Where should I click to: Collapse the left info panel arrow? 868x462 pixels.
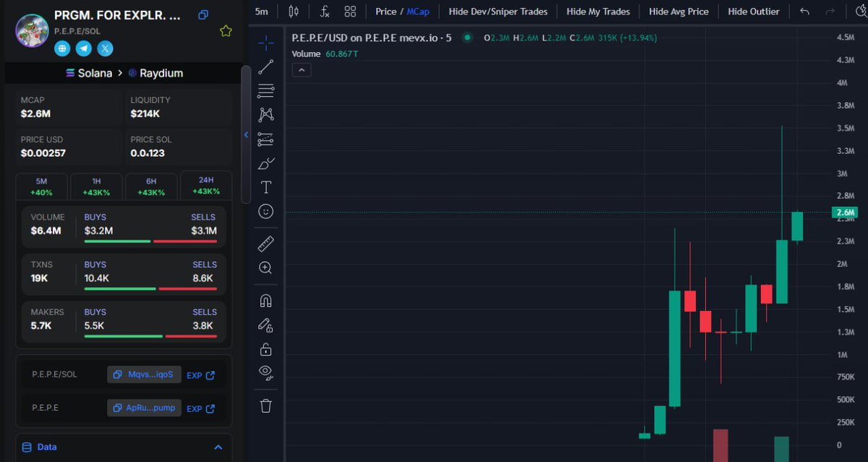[x=245, y=134]
